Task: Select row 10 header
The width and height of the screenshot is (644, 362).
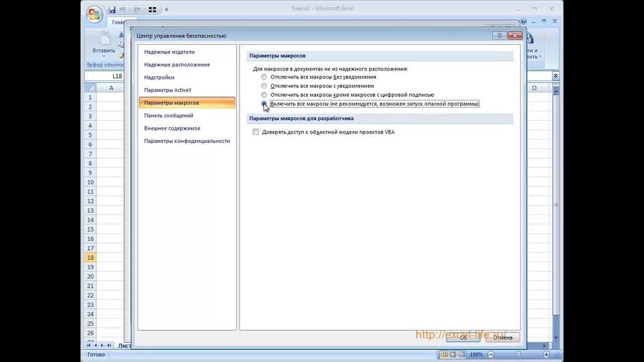Action: click(x=90, y=182)
